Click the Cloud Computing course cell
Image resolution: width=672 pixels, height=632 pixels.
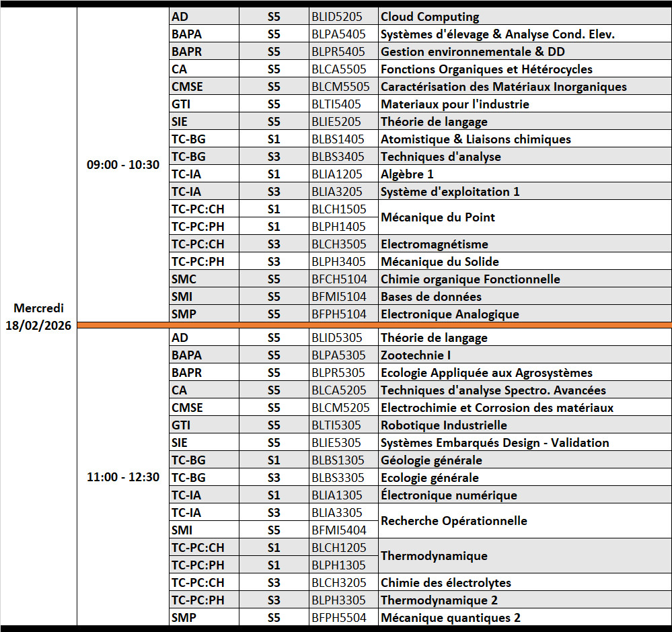tap(524, 17)
